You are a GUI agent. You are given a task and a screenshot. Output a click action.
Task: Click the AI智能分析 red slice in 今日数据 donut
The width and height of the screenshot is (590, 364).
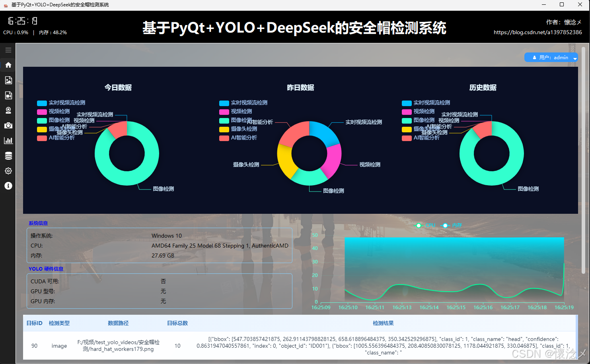click(119, 129)
